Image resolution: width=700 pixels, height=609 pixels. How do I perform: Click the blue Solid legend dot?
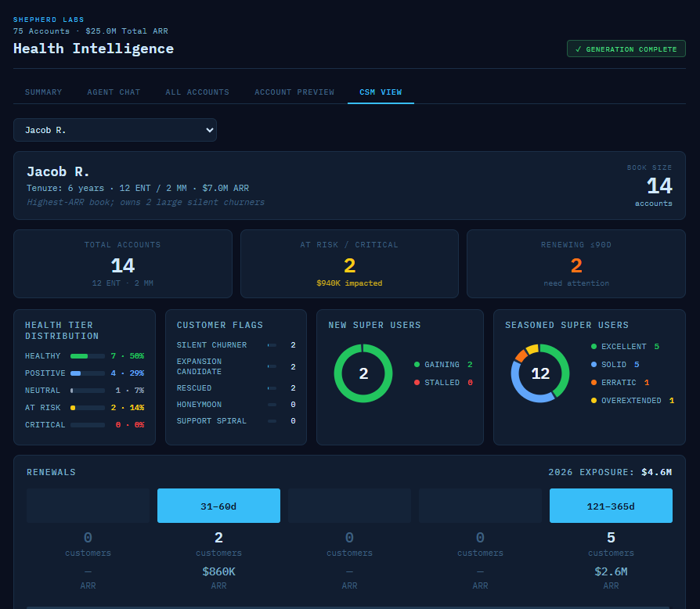(x=594, y=365)
